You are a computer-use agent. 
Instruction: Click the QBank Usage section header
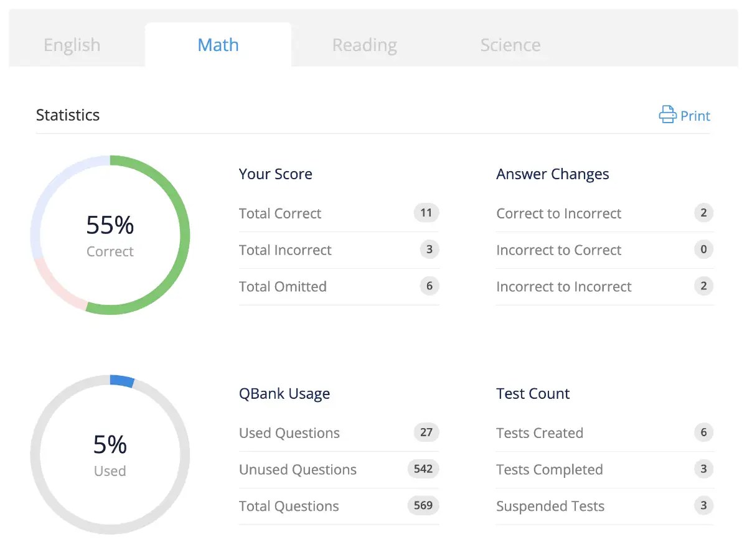tap(284, 393)
